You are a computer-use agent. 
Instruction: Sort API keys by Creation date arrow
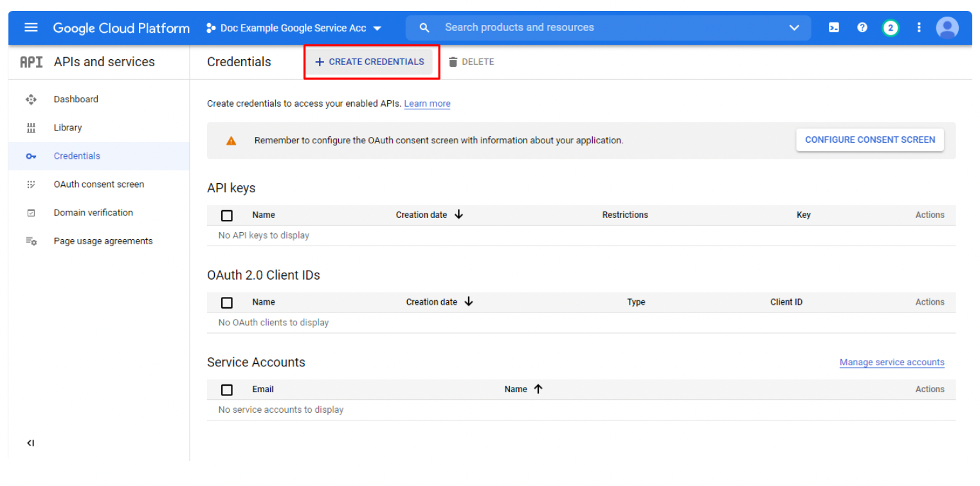point(458,214)
